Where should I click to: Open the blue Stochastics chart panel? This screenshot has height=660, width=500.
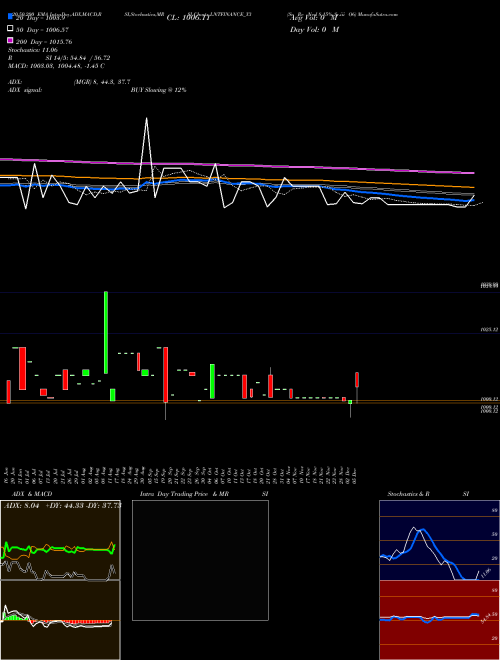point(439,540)
